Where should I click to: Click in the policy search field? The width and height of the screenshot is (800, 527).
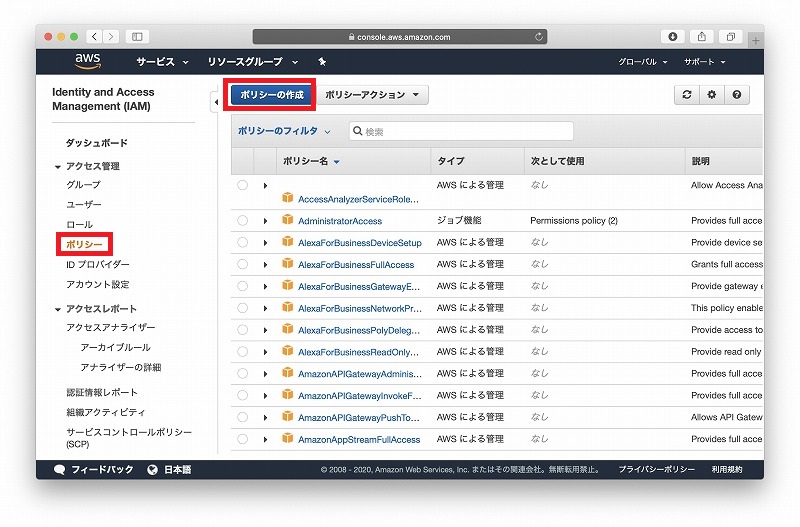[461, 131]
